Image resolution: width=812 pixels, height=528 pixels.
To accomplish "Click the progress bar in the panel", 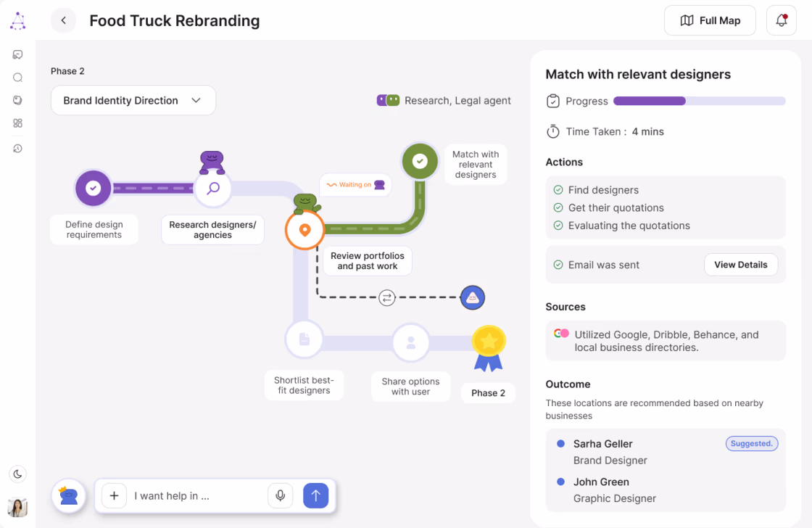I will [x=699, y=102].
